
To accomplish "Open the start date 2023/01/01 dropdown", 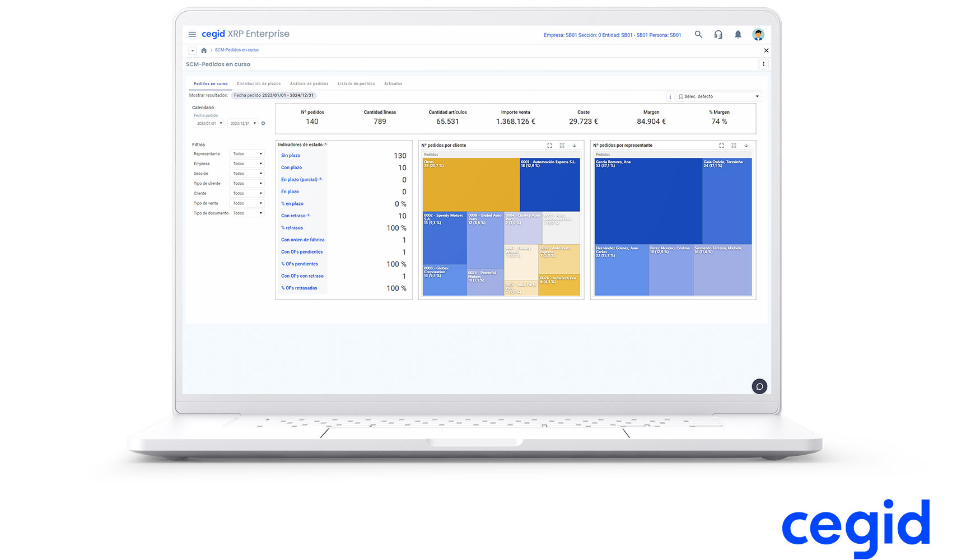I will (209, 123).
